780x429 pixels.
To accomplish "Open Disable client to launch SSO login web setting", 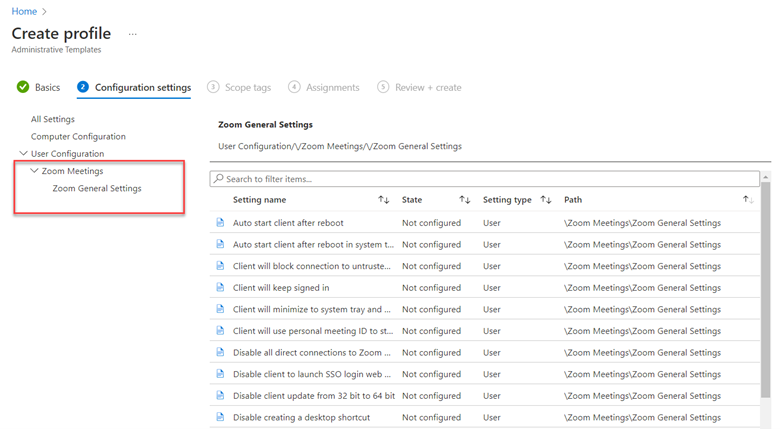I will 311,374.
